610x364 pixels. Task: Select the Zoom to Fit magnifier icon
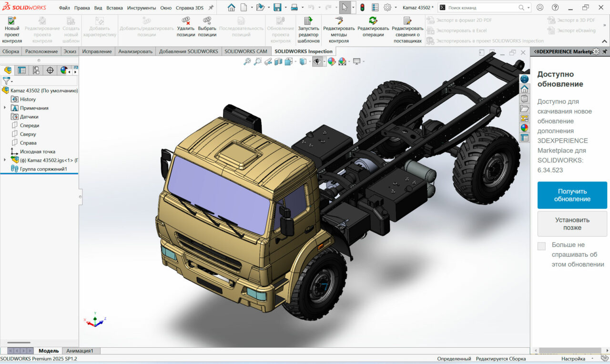click(x=247, y=61)
